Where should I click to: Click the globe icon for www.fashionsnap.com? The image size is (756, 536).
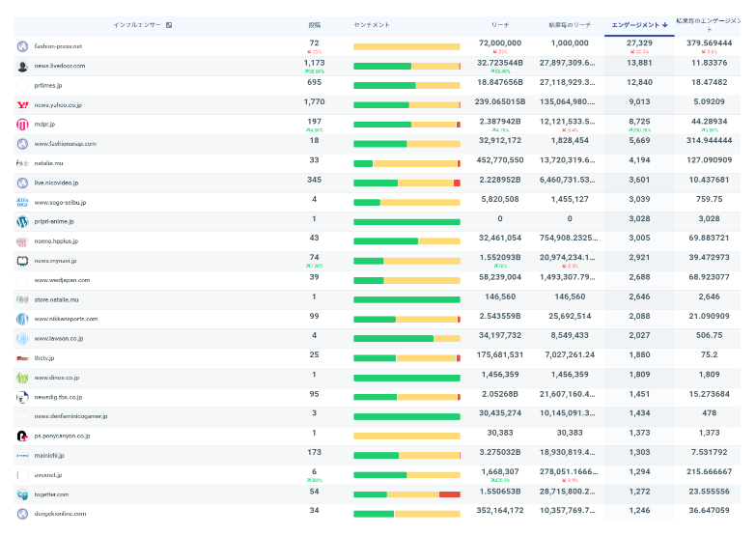[22, 144]
